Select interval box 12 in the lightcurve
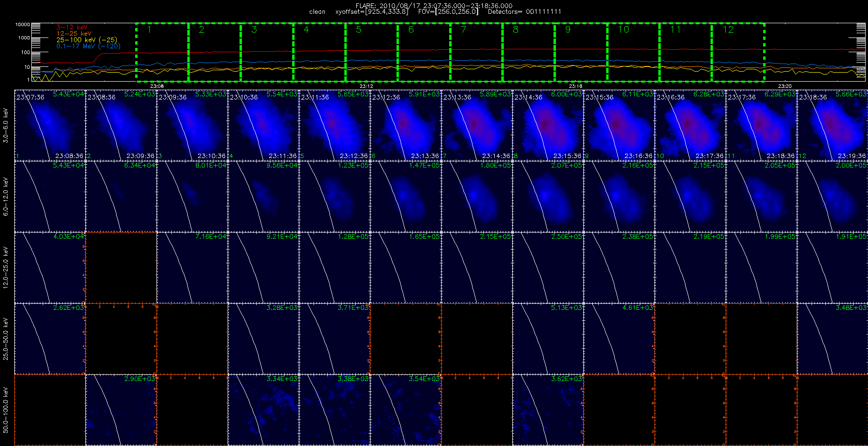Image resolution: width=868 pixels, height=446 pixels. 738,52
